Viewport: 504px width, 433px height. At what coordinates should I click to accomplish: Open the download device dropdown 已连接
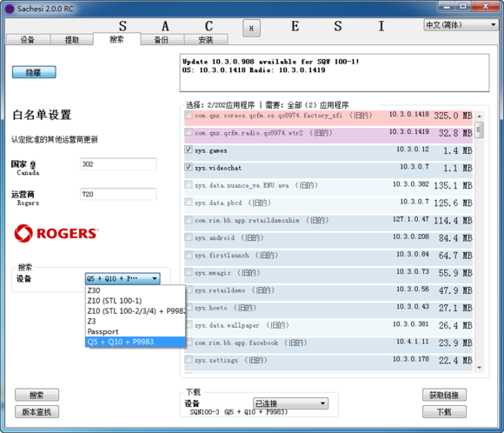coord(291,403)
